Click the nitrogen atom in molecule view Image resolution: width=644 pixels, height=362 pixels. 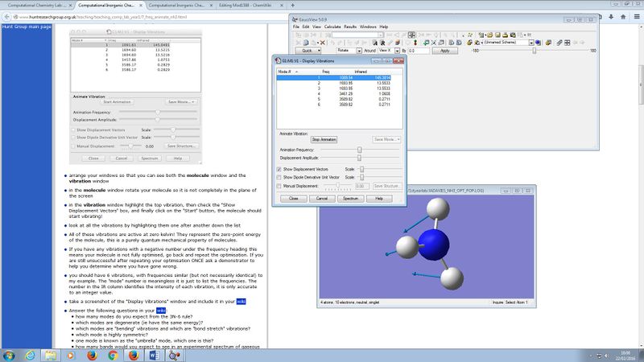tap(436, 244)
